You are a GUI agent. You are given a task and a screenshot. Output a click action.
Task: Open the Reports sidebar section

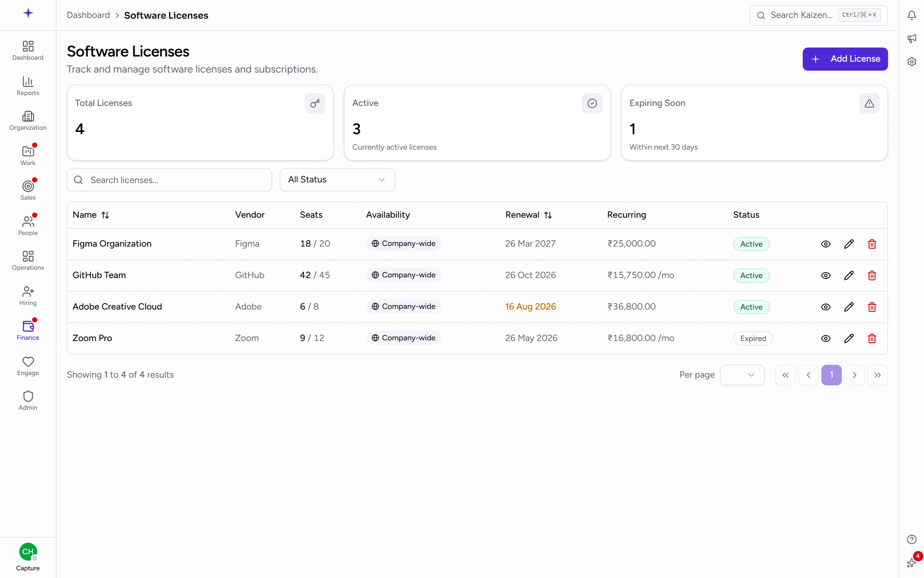point(28,86)
